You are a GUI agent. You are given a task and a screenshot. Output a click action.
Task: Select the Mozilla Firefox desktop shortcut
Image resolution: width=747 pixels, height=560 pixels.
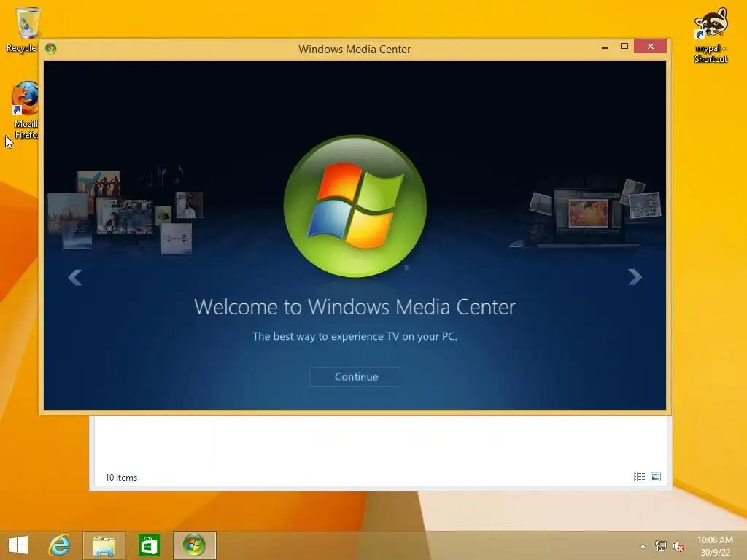26,110
